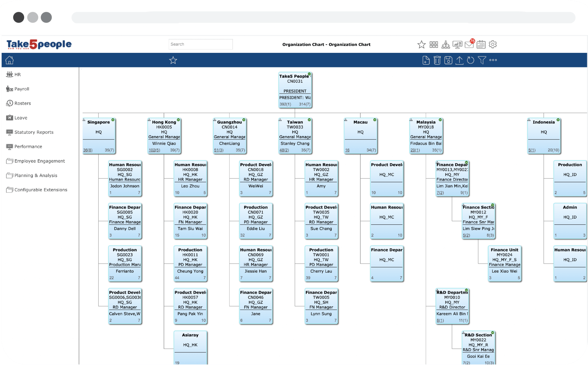Open the funnel filter icon
This screenshot has height=366, width=588.
click(x=482, y=60)
